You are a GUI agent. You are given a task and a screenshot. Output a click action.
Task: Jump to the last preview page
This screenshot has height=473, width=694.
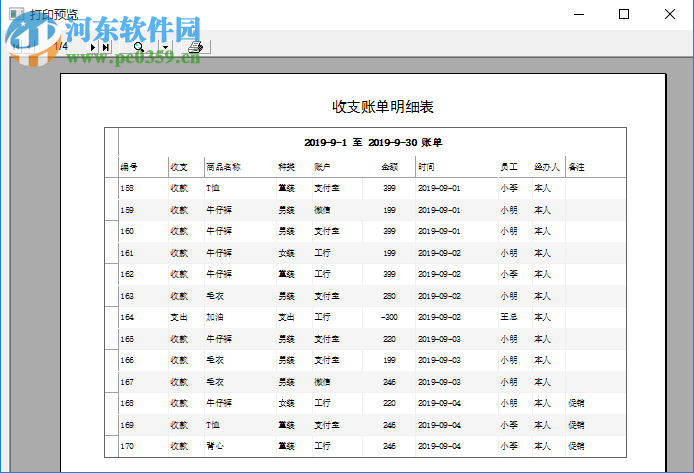(105, 47)
